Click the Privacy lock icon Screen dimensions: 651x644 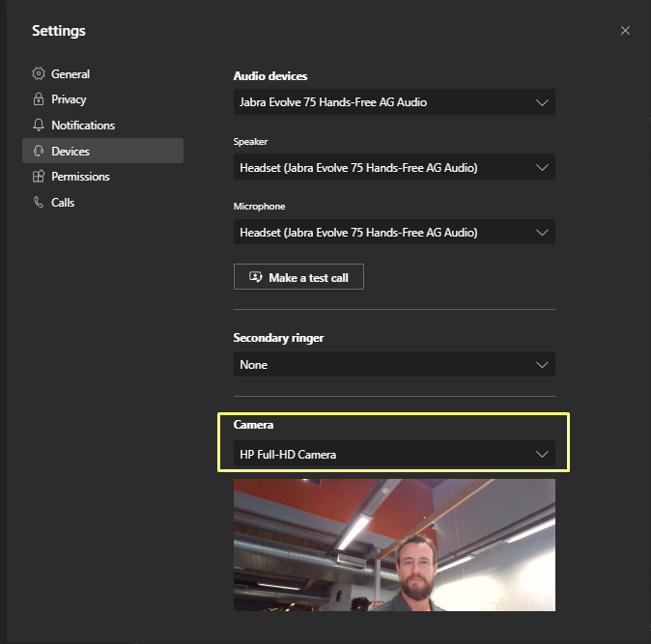click(39, 99)
